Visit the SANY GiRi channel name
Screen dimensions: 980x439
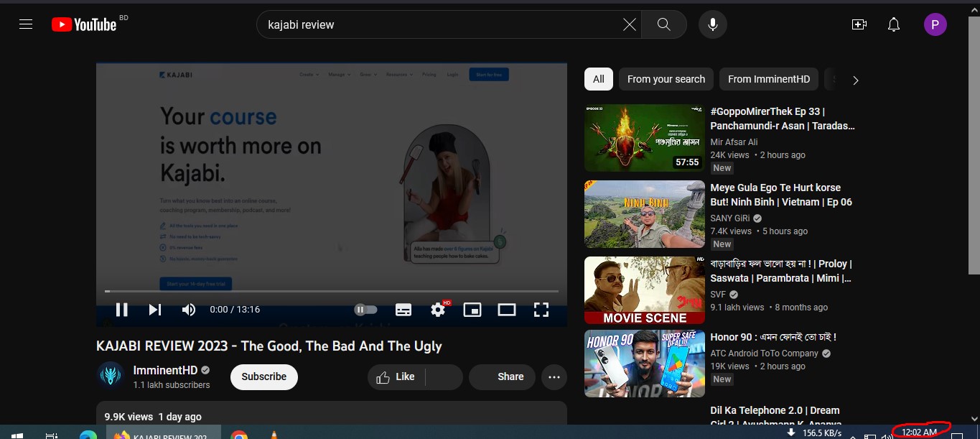point(731,218)
